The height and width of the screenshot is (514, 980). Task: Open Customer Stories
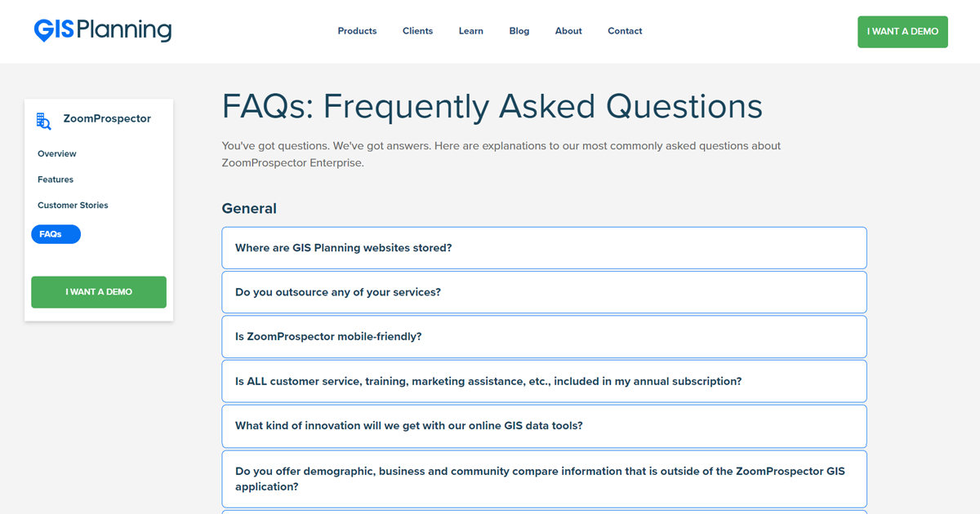pyautogui.click(x=73, y=205)
